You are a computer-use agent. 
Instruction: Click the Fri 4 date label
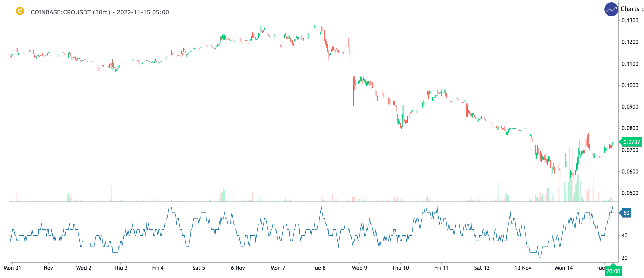point(158,268)
